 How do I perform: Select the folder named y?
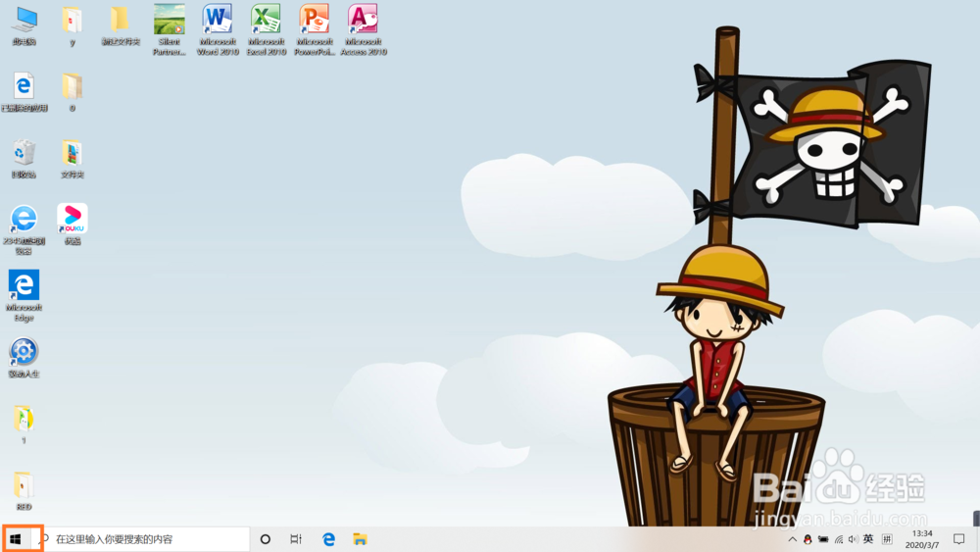[72, 25]
